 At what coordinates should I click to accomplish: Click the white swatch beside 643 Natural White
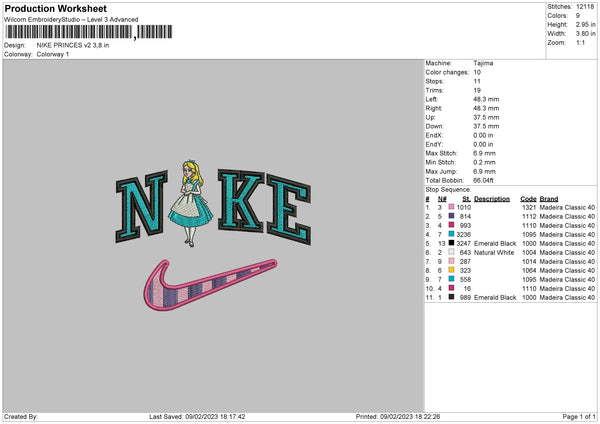(451, 252)
